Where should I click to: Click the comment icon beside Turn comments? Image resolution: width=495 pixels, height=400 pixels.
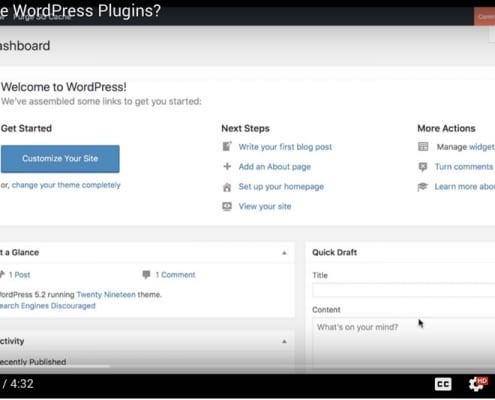tap(423, 167)
